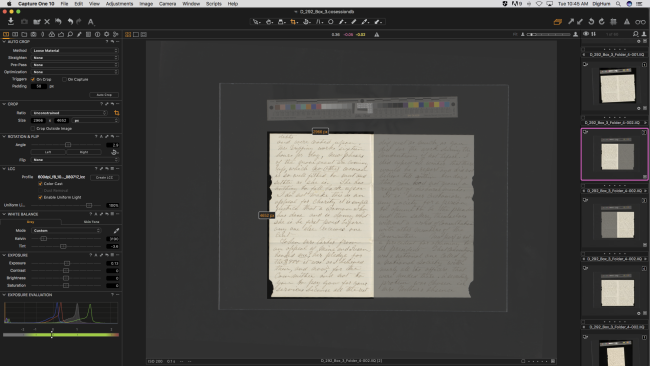This screenshot has width=650, height=366.
Task: Click the rotate freehand icon beside Right
Action: click(114, 152)
